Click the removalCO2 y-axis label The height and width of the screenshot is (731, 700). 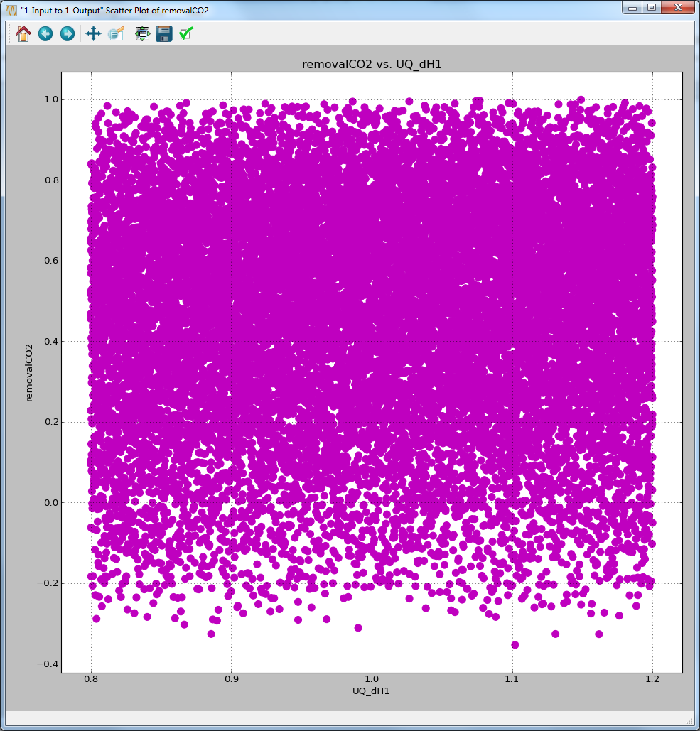[x=28, y=369]
